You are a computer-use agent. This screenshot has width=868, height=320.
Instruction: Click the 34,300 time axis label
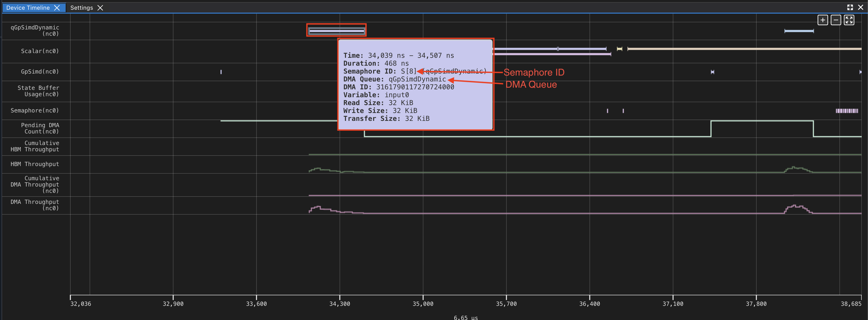click(340, 303)
